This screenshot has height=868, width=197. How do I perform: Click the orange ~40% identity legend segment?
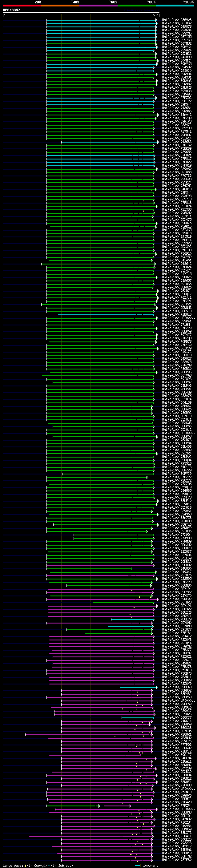point(60,6)
